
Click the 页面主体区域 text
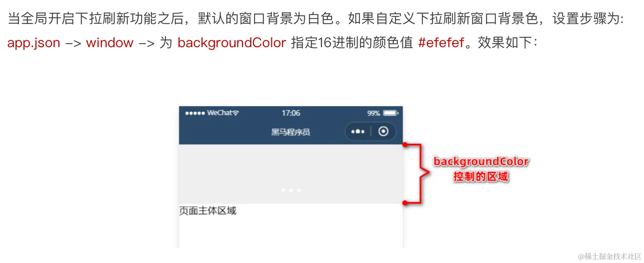pyautogui.click(x=207, y=211)
